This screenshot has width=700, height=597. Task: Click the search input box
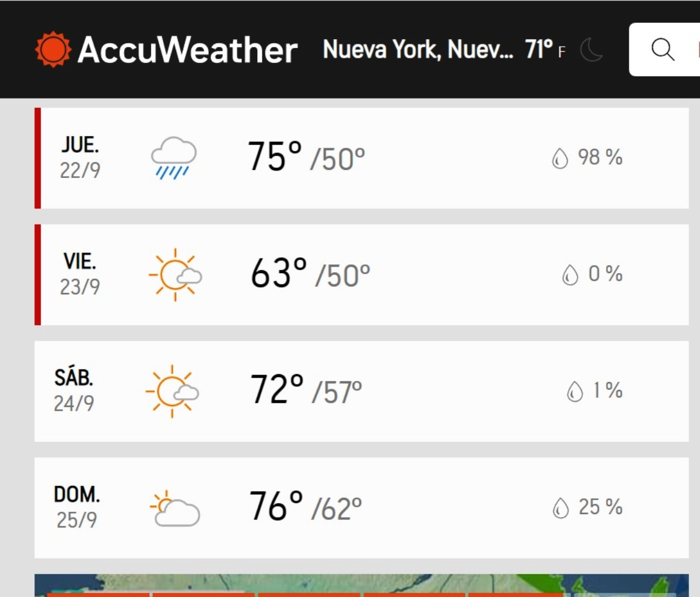click(664, 50)
